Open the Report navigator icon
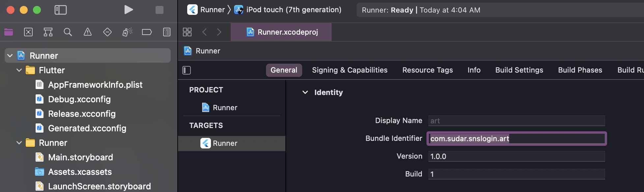Viewport: 644px width, 192px height. click(x=167, y=32)
